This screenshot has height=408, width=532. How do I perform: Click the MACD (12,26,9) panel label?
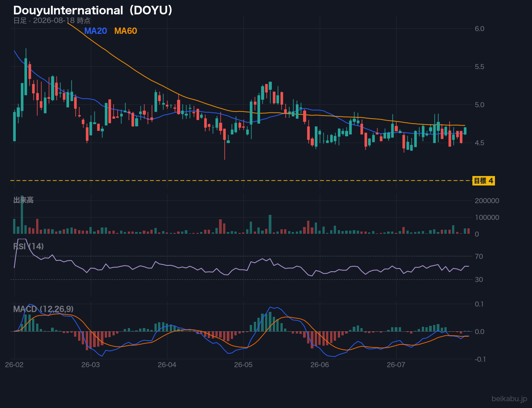point(43,309)
